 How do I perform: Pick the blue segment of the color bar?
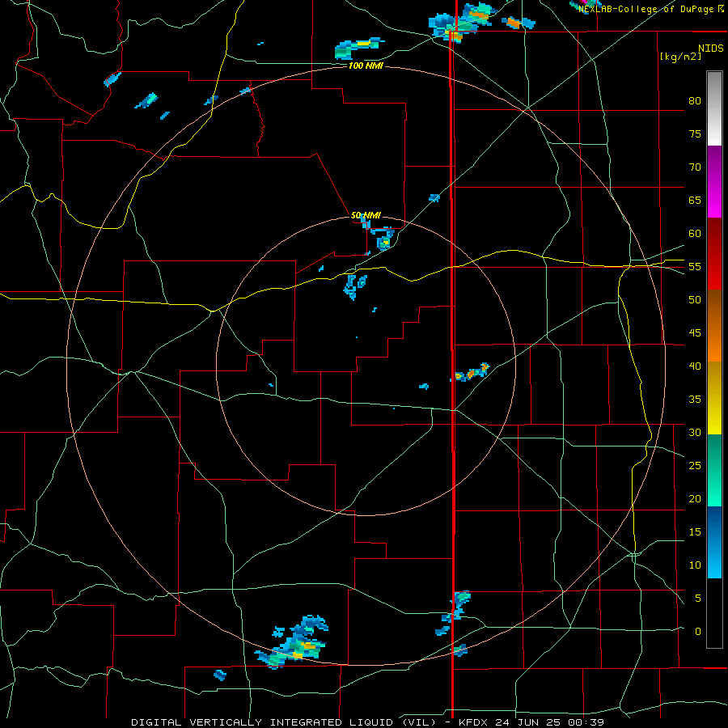click(714, 542)
